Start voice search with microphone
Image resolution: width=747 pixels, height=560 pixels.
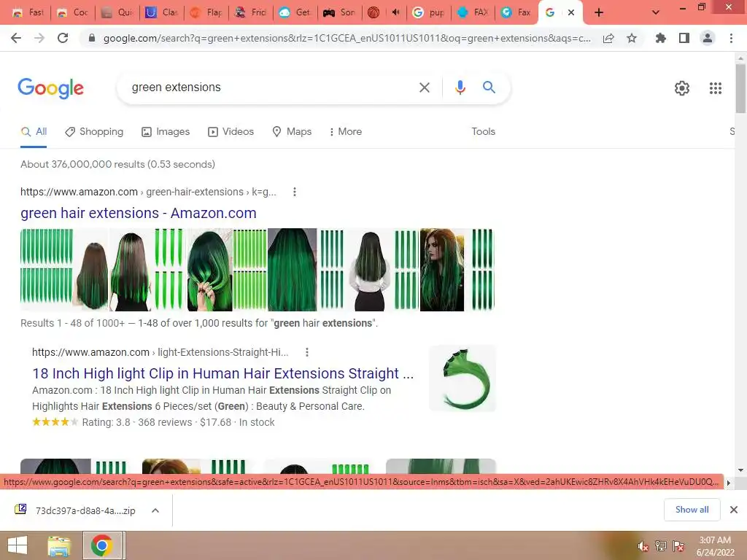coord(460,87)
